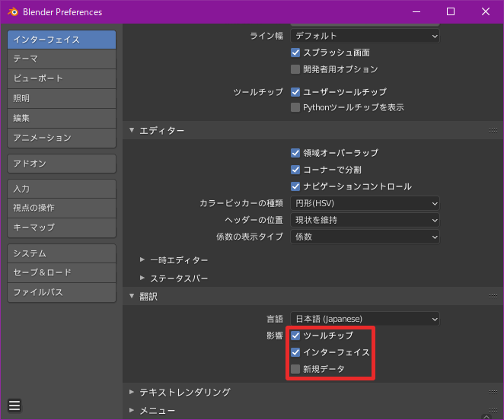This screenshot has height=420, width=504.
Task: Open the hamburger preferences menu icon
Action: (14, 406)
